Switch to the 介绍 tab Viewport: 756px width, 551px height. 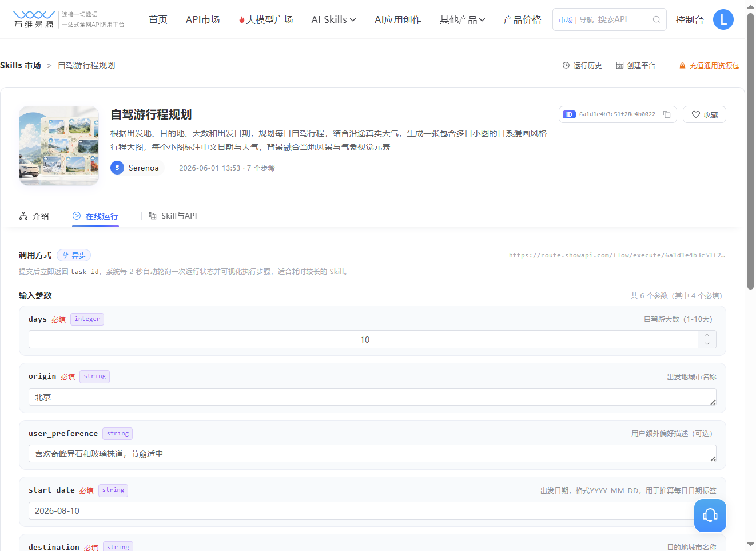(34, 216)
